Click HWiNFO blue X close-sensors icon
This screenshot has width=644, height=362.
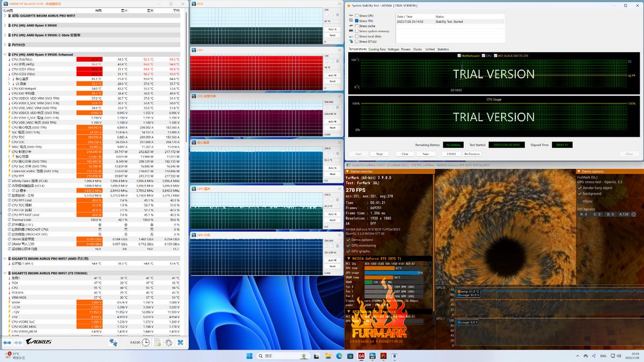181,342
